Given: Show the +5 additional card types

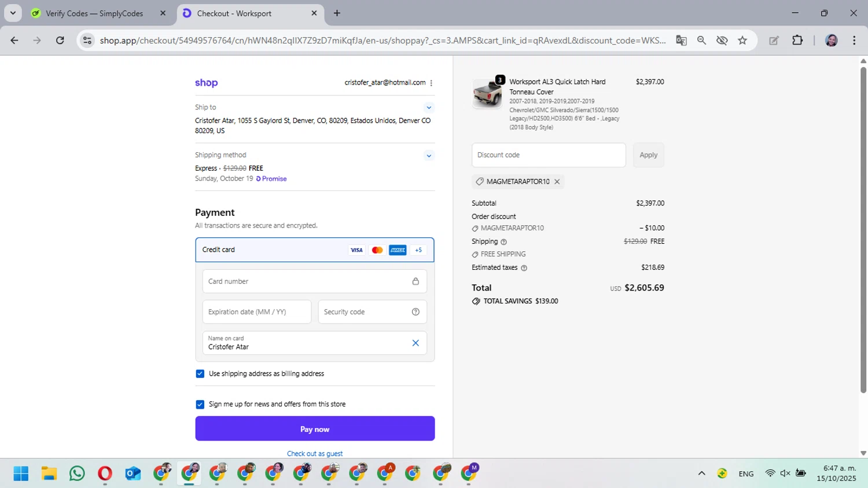Looking at the screenshot, I should click(418, 250).
